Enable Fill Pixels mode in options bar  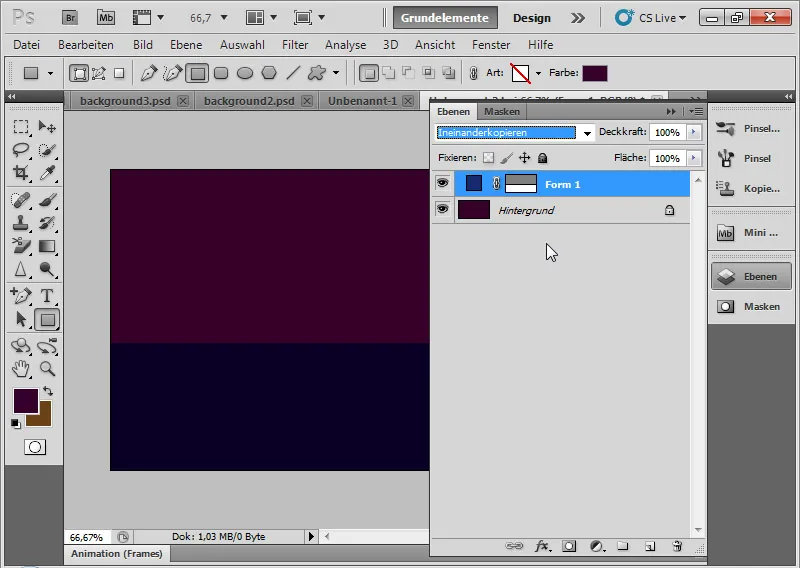click(x=119, y=73)
